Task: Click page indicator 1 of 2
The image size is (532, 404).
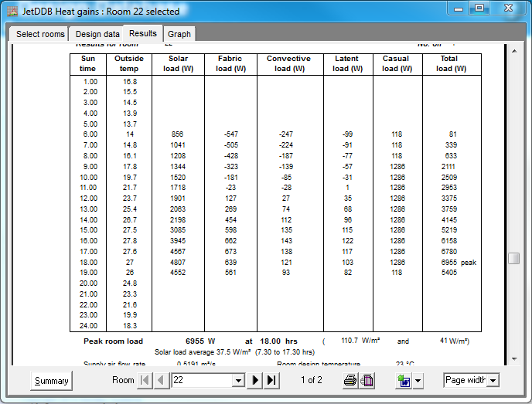Action: click(x=311, y=380)
